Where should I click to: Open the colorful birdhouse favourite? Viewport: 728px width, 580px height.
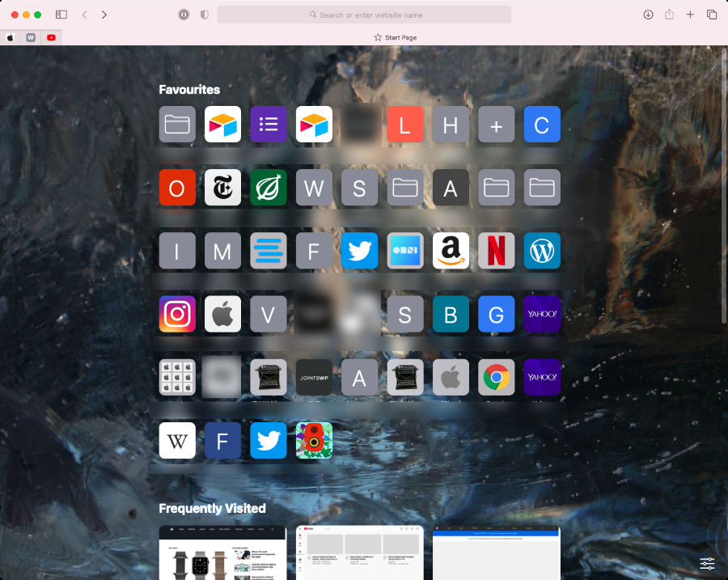pyautogui.click(x=314, y=440)
